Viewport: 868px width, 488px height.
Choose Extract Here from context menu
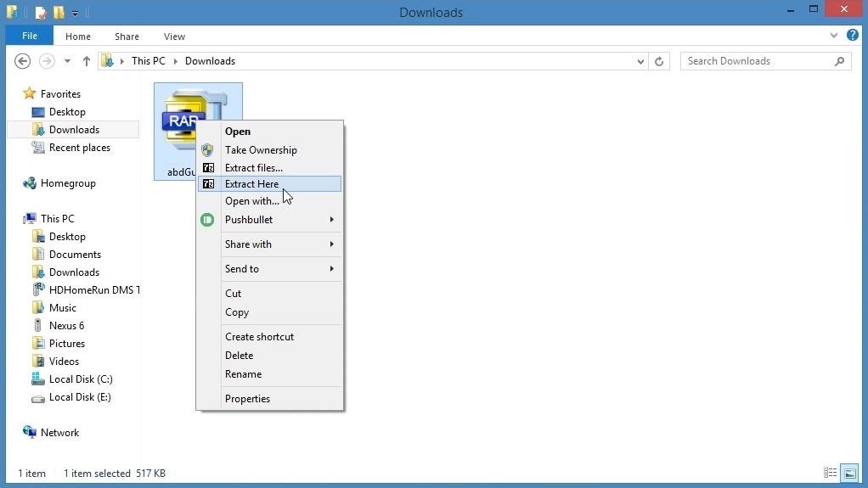[269, 183]
